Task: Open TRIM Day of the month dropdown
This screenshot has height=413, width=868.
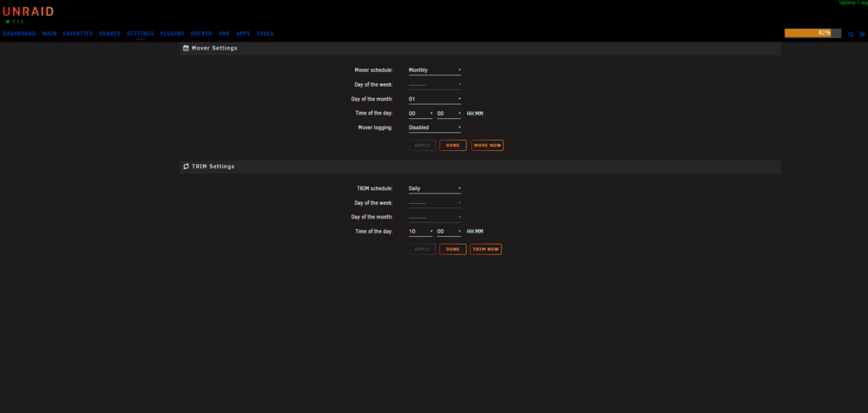Action: tap(435, 217)
